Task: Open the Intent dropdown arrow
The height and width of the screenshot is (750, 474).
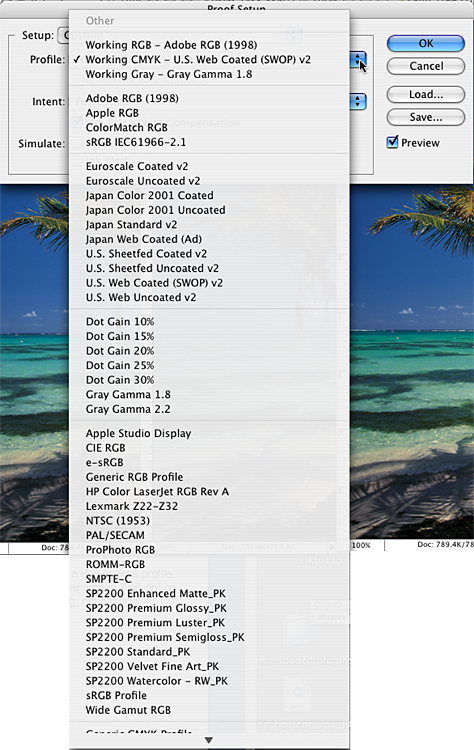Action: 358,101
